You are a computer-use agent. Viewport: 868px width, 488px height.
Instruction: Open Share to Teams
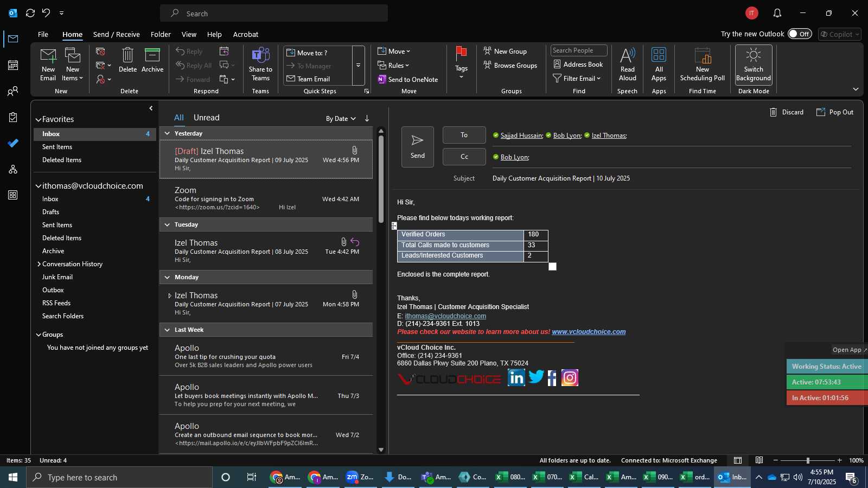(260, 65)
